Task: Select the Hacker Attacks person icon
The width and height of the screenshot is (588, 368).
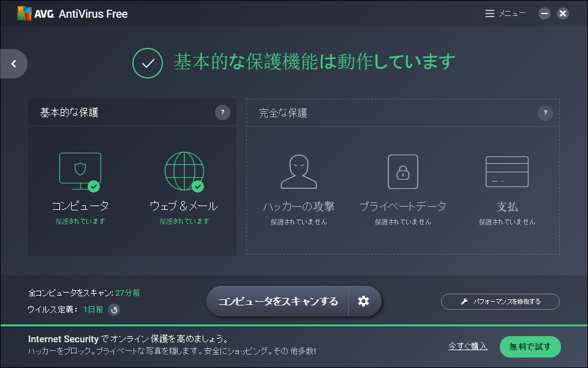Action: 299,171
